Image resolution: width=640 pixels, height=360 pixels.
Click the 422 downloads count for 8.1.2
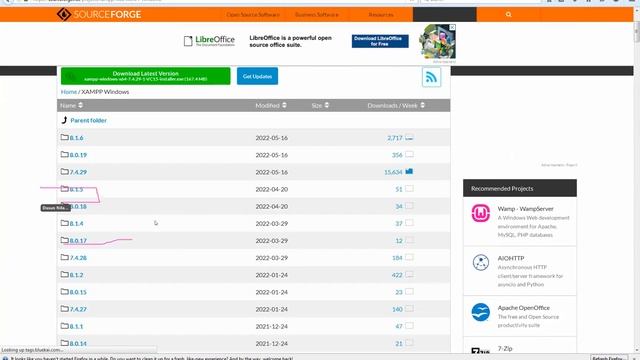click(397, 275)
